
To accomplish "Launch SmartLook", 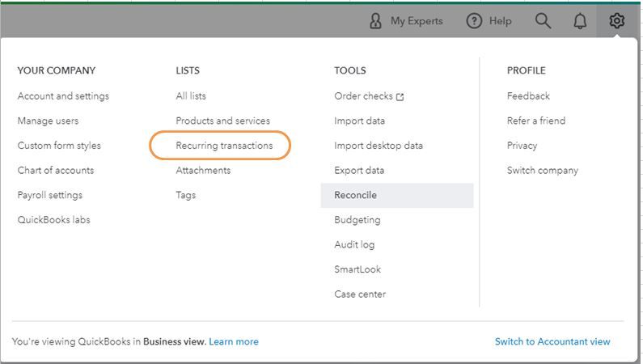I will (357, 269).
